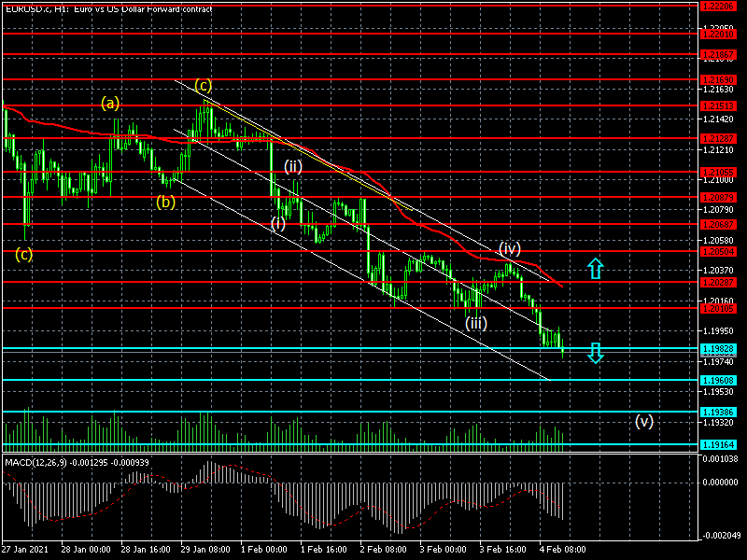
Task: Select the white (v) wave label
Action: coord(644,422)
